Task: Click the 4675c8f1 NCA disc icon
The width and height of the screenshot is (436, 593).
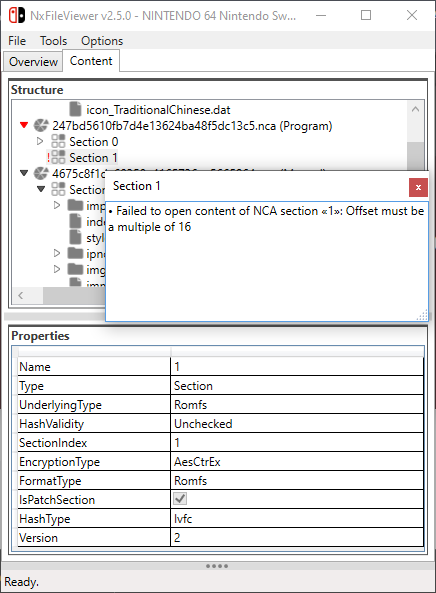Action: [41, 173]
